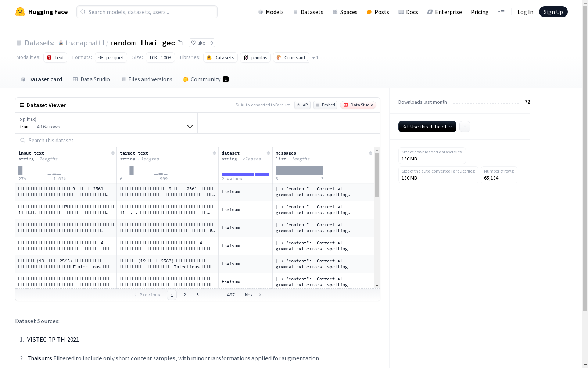Switch to the Data Studio tab
Screen dimensions: 588x368
pyautogui.click(x=92, y=79)
